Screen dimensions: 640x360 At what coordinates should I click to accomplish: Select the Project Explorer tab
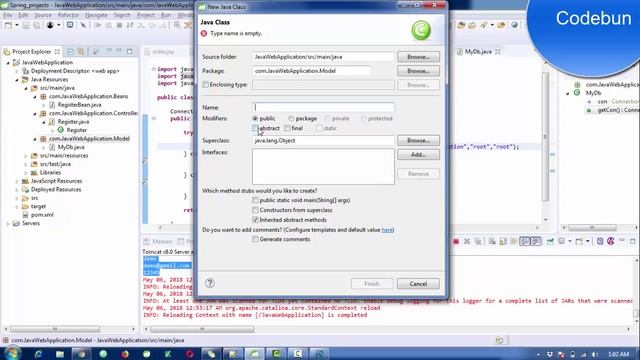click(31, 51)
